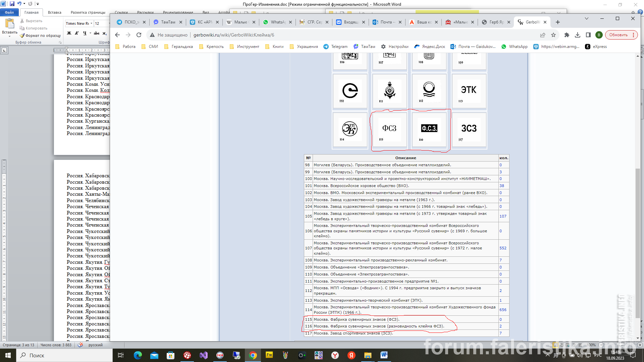Apply italic formatting in Word

point(77,33)
